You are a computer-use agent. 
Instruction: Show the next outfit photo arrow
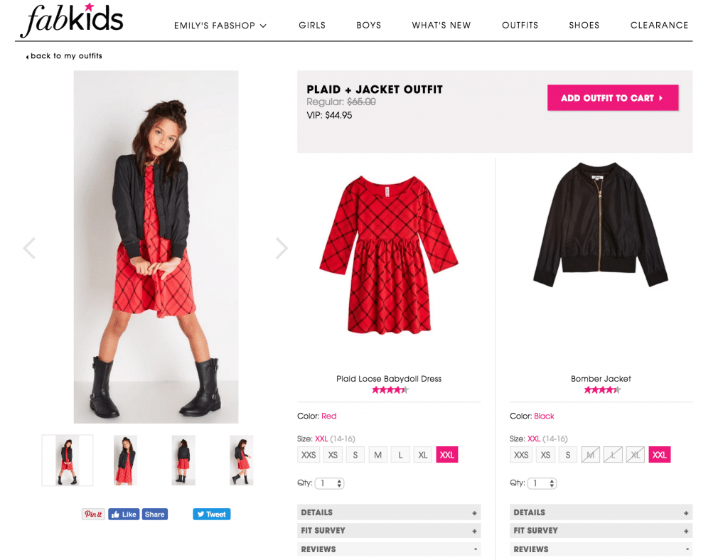pyautogui.click(x=282, y=248)
